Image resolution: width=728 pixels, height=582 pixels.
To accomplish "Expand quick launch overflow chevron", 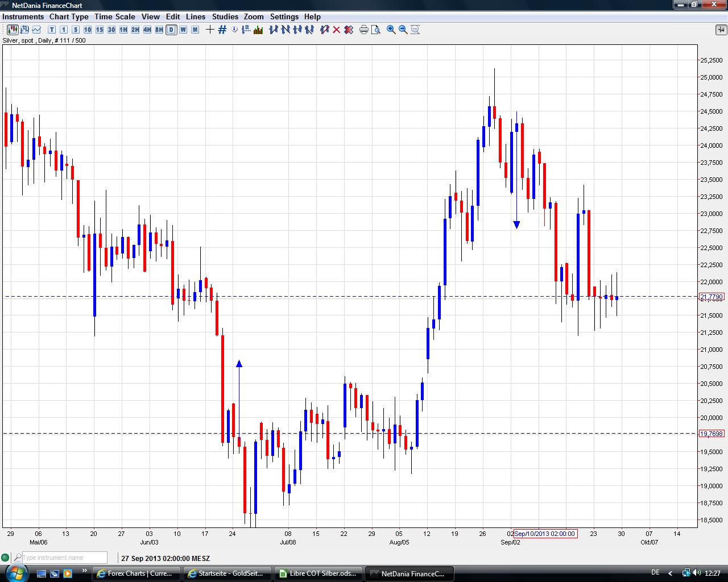I will 85,571.
